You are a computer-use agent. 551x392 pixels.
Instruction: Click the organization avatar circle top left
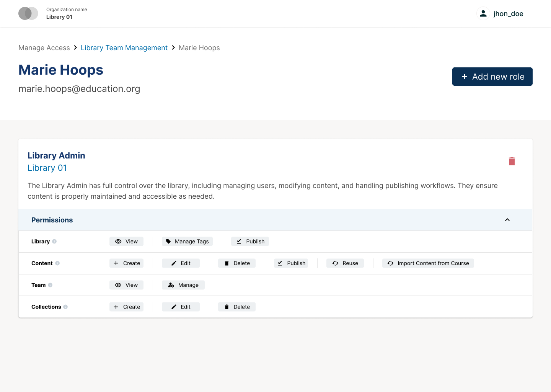[x=28, y=13]
